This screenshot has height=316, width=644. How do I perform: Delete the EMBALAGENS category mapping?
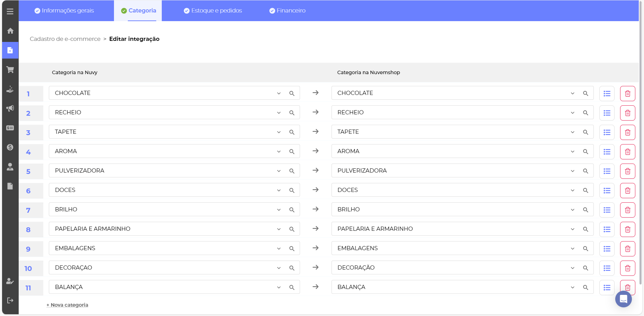pos(627,249)
